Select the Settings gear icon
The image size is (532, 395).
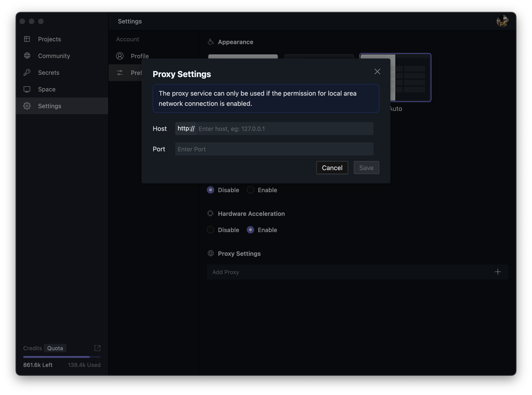(27, 106)
